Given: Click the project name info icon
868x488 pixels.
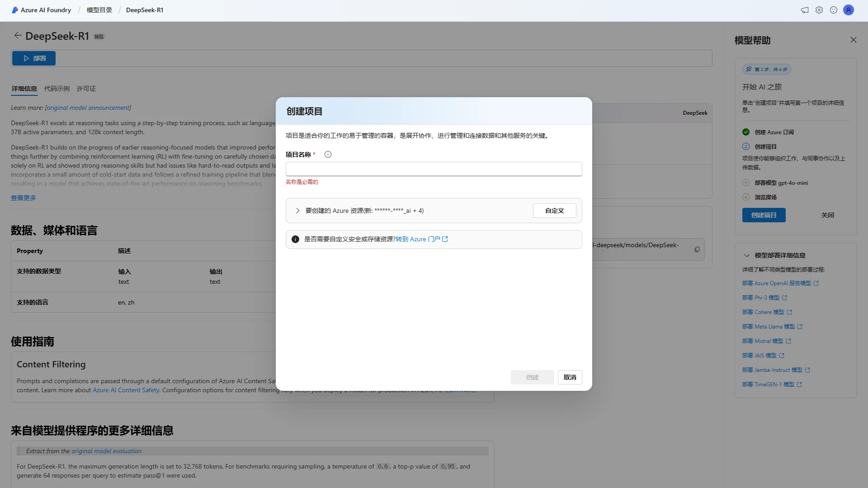Looking at the screenshot, I should point(327,154).
